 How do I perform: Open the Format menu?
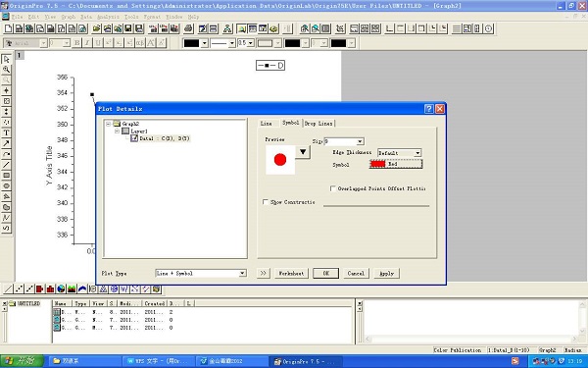(152, 17)
